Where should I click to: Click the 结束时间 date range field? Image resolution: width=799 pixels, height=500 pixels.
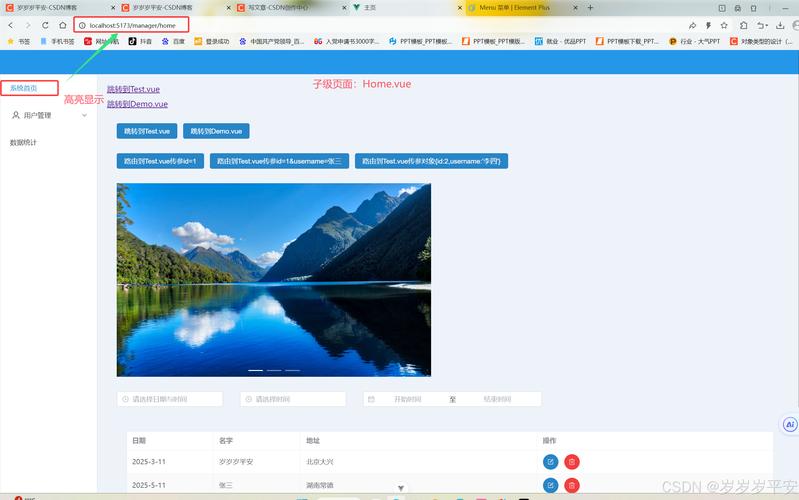(x=497, y=399)
